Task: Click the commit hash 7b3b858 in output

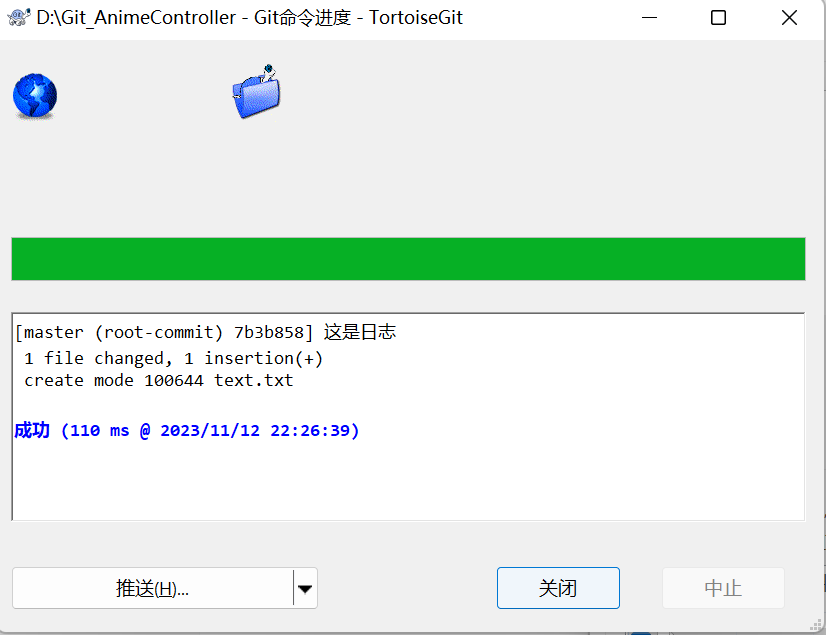Action: 269,333
